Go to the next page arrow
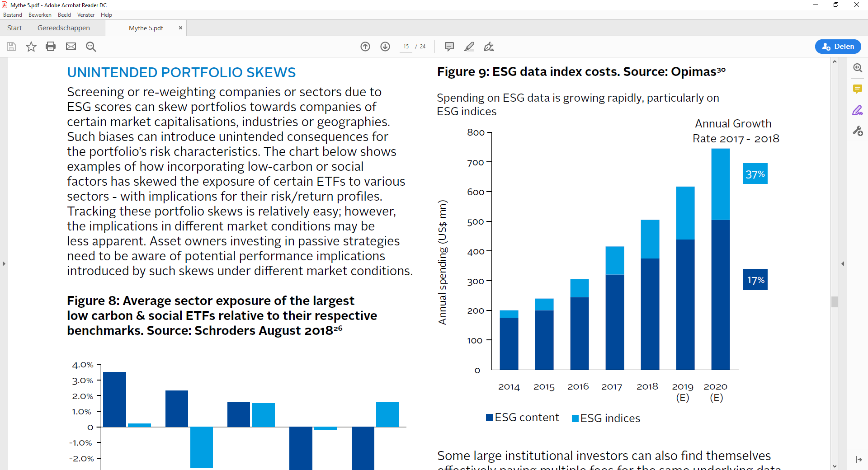Image resolution: width=868 pixels, height=470 pixels. pos(385,47)
